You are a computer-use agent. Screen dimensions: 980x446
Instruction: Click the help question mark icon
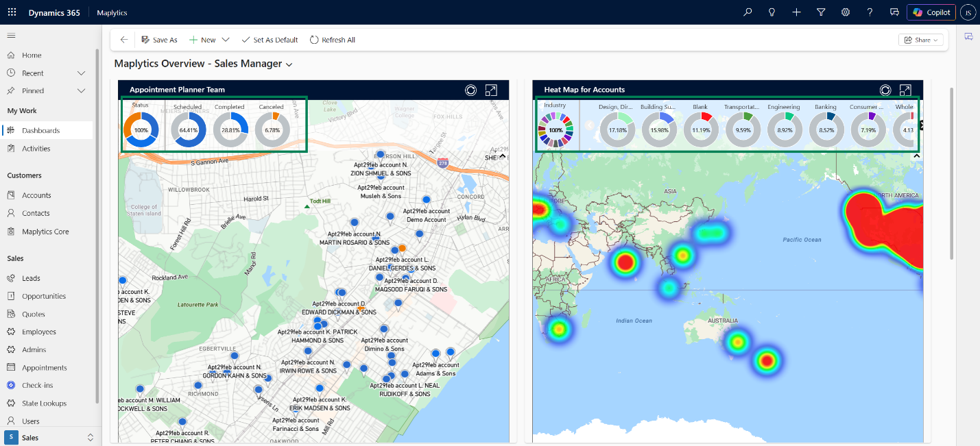870,12
